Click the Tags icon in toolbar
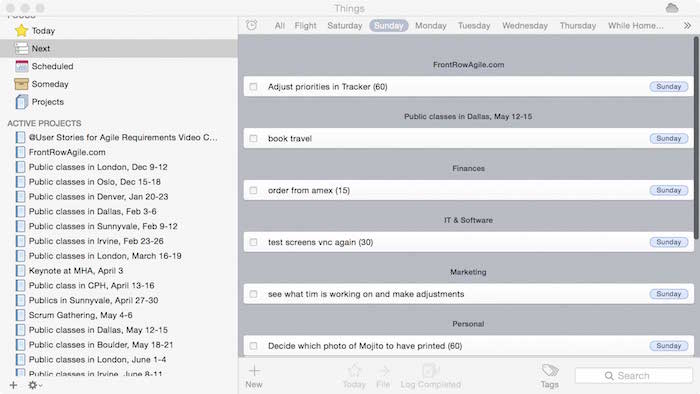 (x=550, y=370)
